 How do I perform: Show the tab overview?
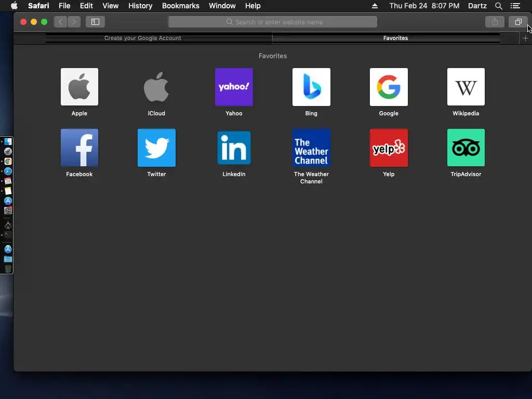(518, 22)
